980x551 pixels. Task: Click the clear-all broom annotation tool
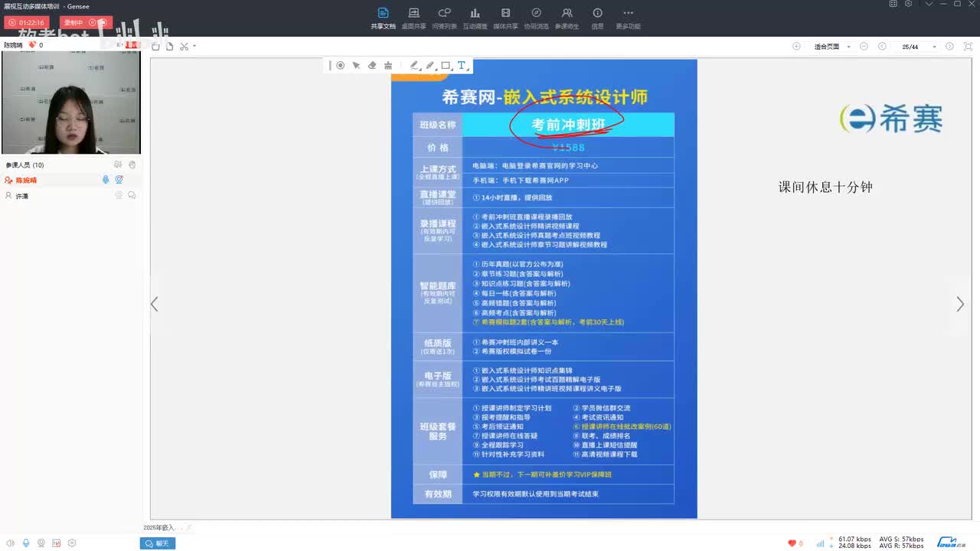tap(388, 66)
